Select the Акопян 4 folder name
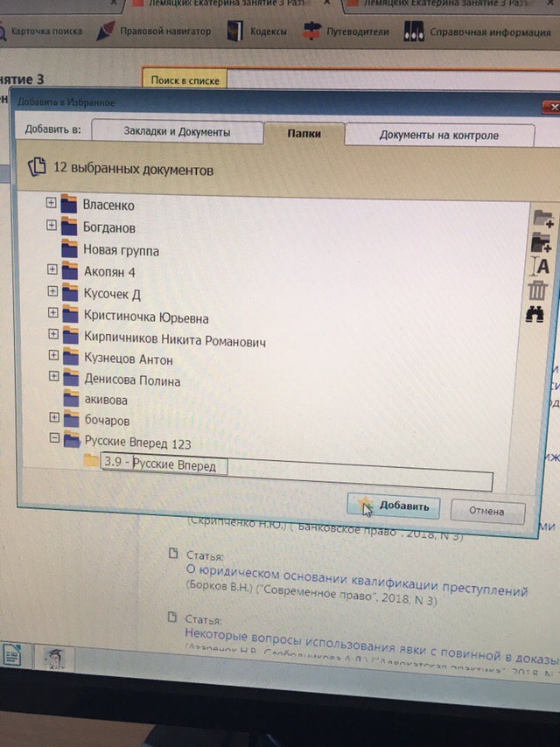 (109, 272)
